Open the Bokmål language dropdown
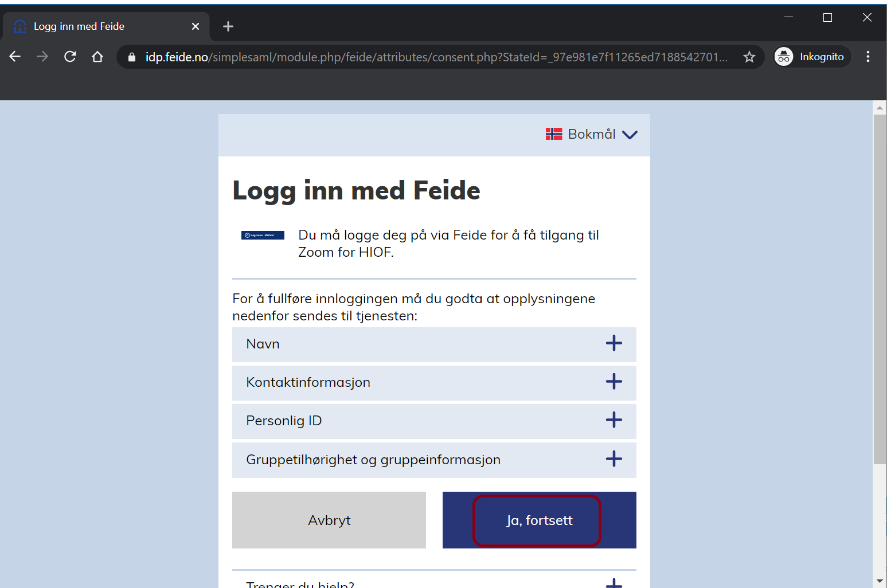887x588 pixels. [x=592, y=134]
